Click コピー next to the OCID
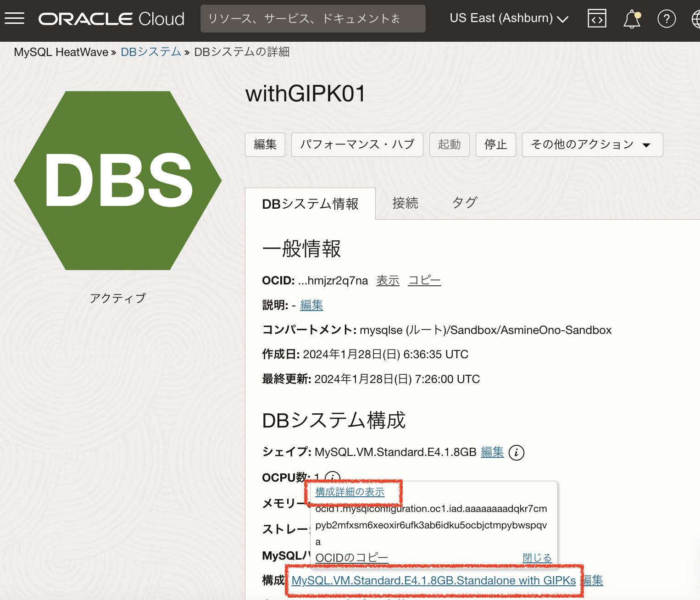Image resolution: width=700 pixels, height=600 pixels. click(425, 280)
